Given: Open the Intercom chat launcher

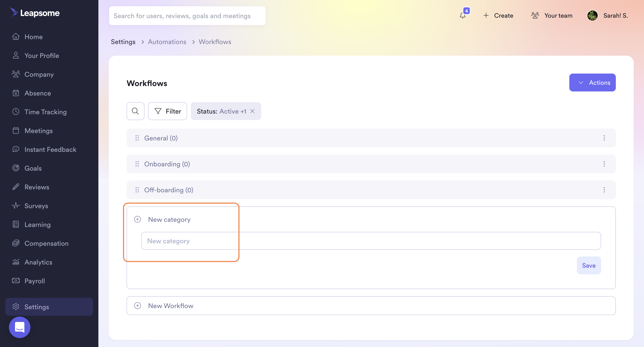Looking at the screenshot, I should tap(19, 327).
